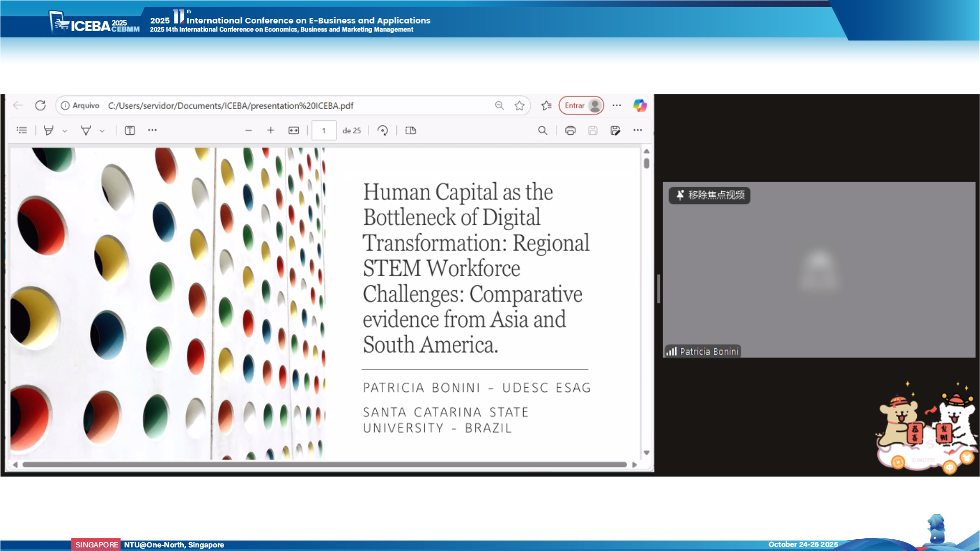
Task: Select the draw pen tool
Action: pyautogui.click(x=86, y=131)
